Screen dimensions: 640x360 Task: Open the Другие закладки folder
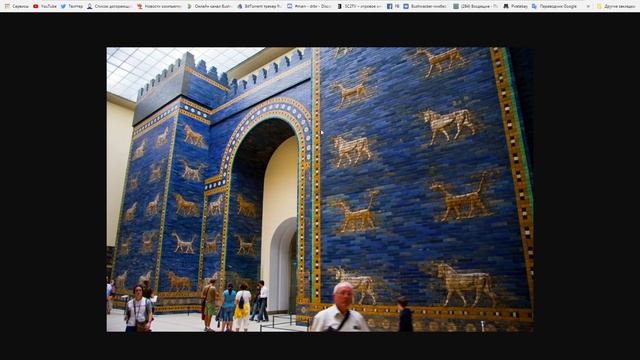pos(616,6)
